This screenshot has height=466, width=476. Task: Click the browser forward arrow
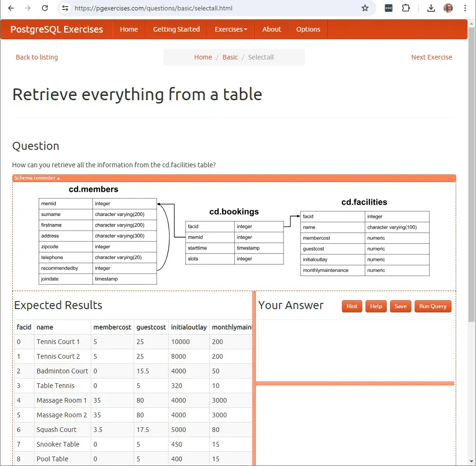click(x=27, y=8)
